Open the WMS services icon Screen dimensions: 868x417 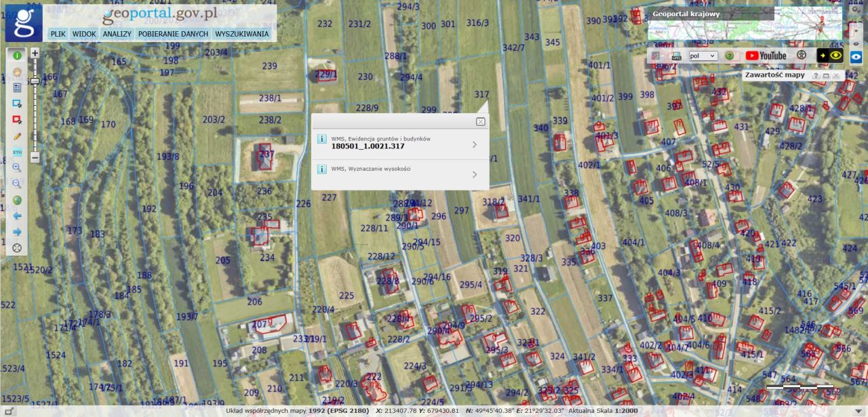click(x=675, y=56)
